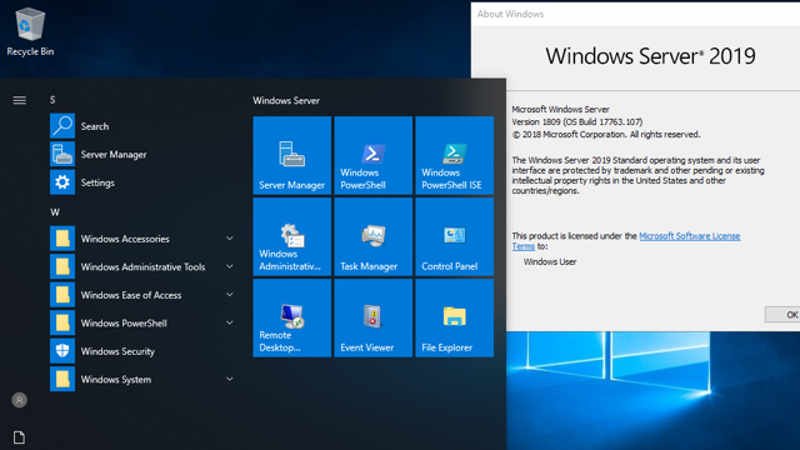Open the Control Panel tile

pos(455,237)
